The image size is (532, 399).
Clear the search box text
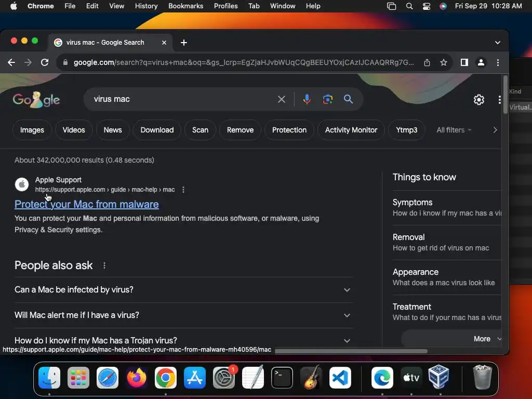[x=281, y=99]
